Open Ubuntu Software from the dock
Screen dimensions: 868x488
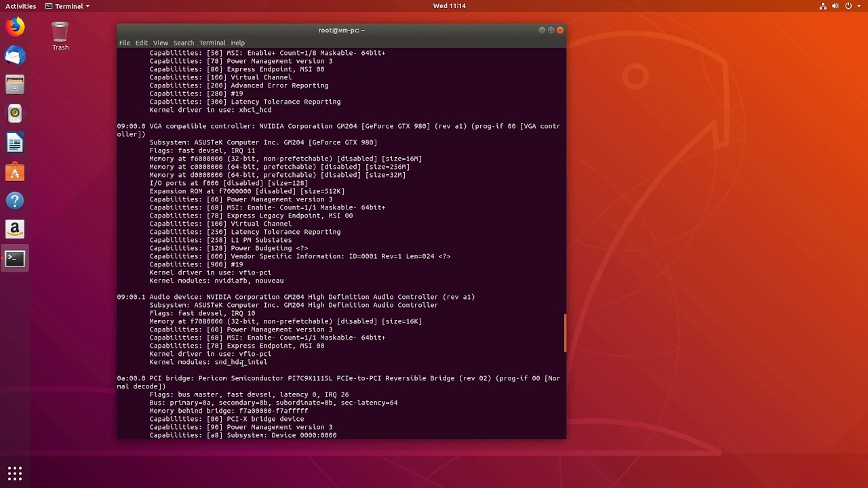pos(15,172)
